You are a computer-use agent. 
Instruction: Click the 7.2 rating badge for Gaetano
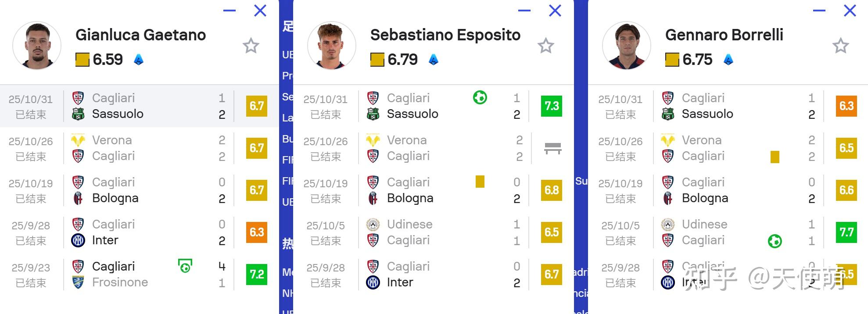257,275
